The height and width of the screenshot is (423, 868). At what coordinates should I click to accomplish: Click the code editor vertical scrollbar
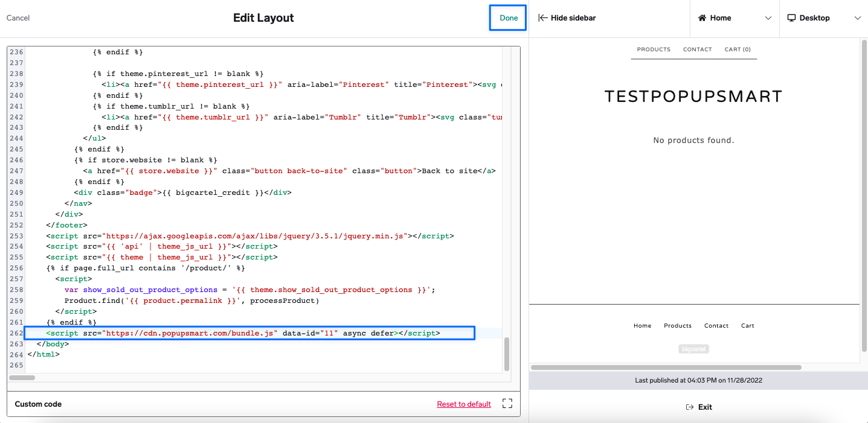pyautogui.click(x=507, y=354)
